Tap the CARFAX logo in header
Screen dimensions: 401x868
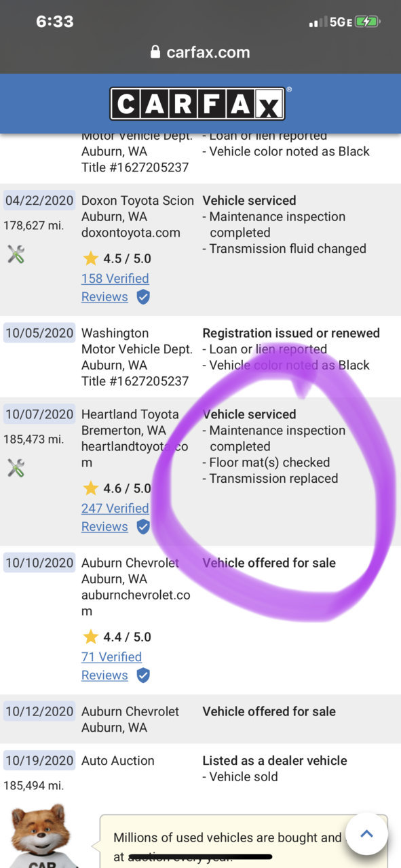click(x=197, y=104)
